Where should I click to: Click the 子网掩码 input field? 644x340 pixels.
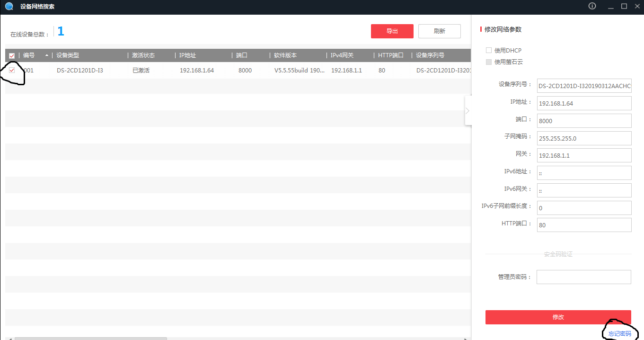pyautogui.click(x=584, y=138)
